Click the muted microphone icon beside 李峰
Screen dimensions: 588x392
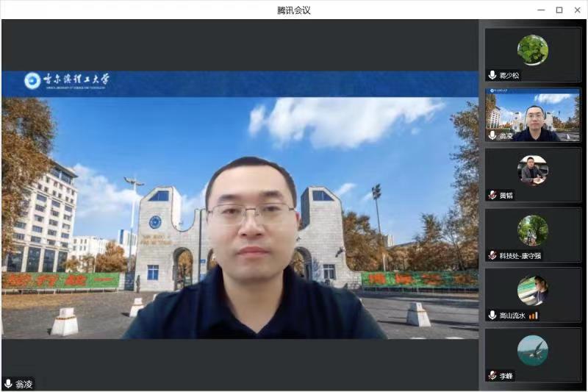point(492,375)
